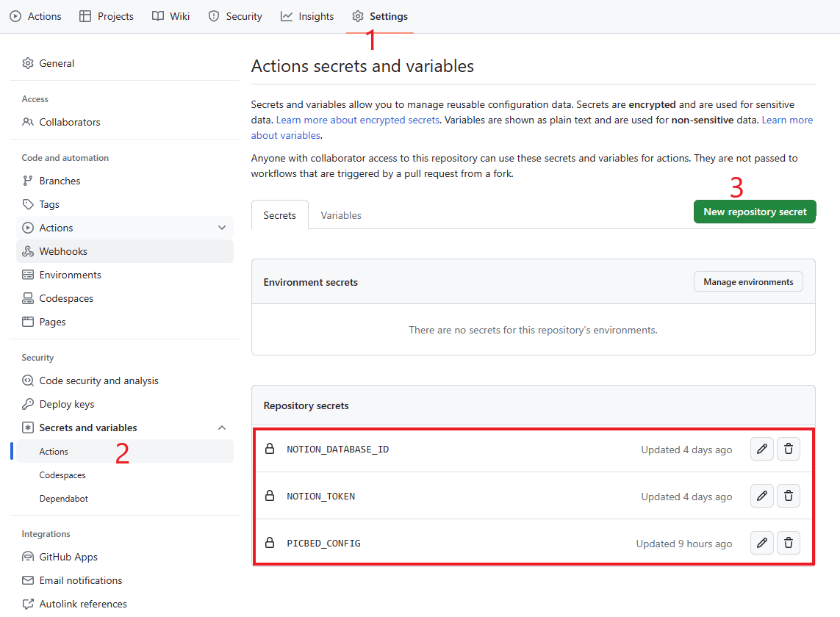The width and height of the screenshot is (840, 617).
Task: Open General settings in sidebar
Action: coord(125,63)
